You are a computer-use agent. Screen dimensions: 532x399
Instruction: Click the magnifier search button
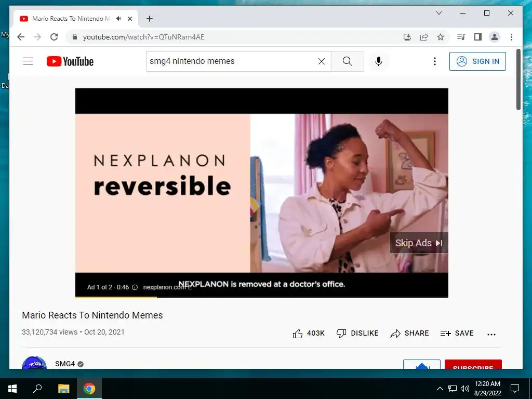348,61
